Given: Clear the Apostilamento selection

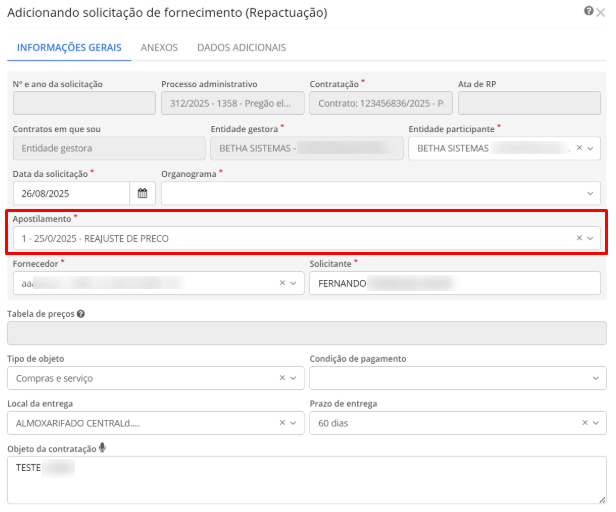Looking at the screenshot, I should point(579,238).
